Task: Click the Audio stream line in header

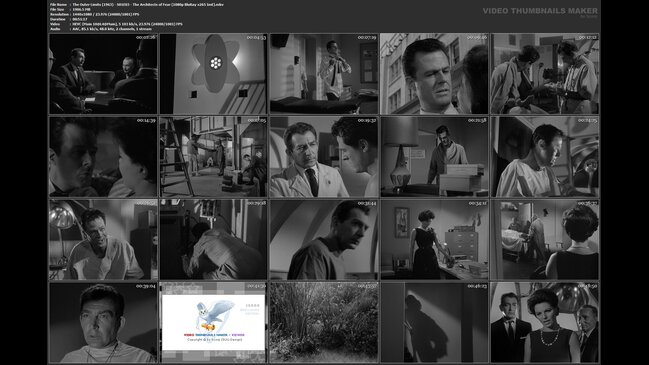Action: point(101,29)
